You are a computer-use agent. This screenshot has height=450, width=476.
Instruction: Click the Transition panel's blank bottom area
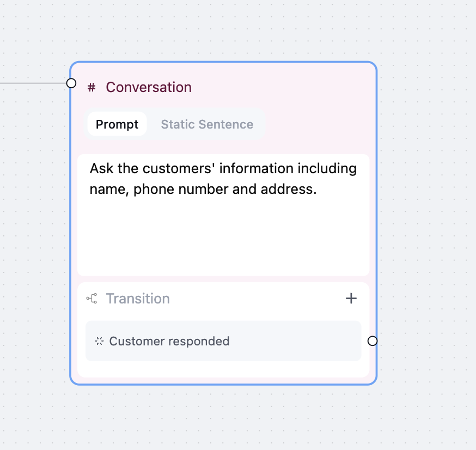pos(223,369)
